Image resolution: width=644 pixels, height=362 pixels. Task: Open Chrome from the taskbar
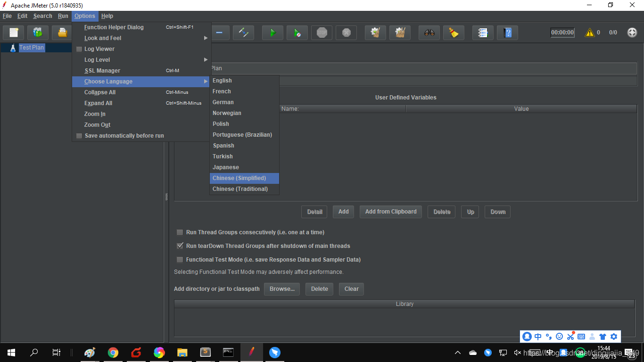[x=113, y=352]
